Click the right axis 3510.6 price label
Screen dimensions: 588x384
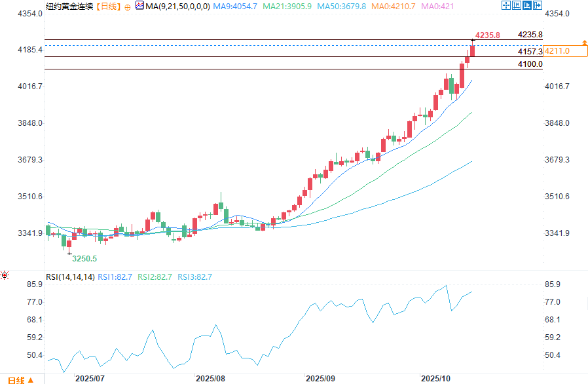tap(557, 197)
